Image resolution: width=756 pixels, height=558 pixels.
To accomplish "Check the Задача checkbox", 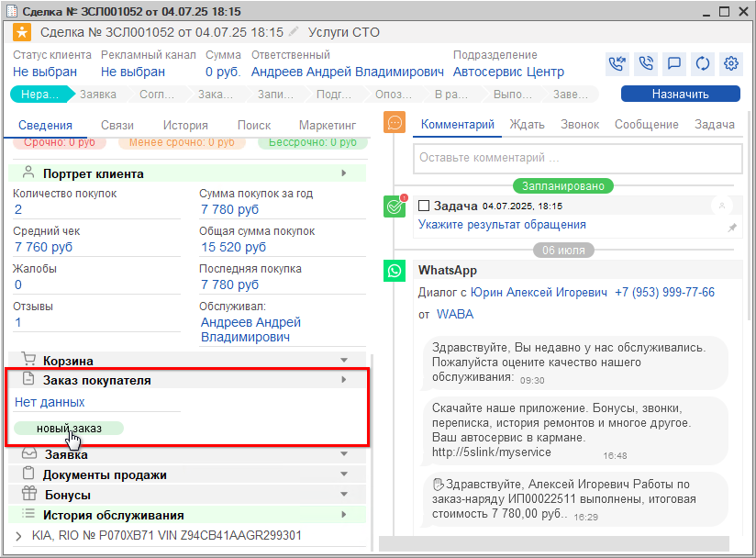I will point(424,206).
